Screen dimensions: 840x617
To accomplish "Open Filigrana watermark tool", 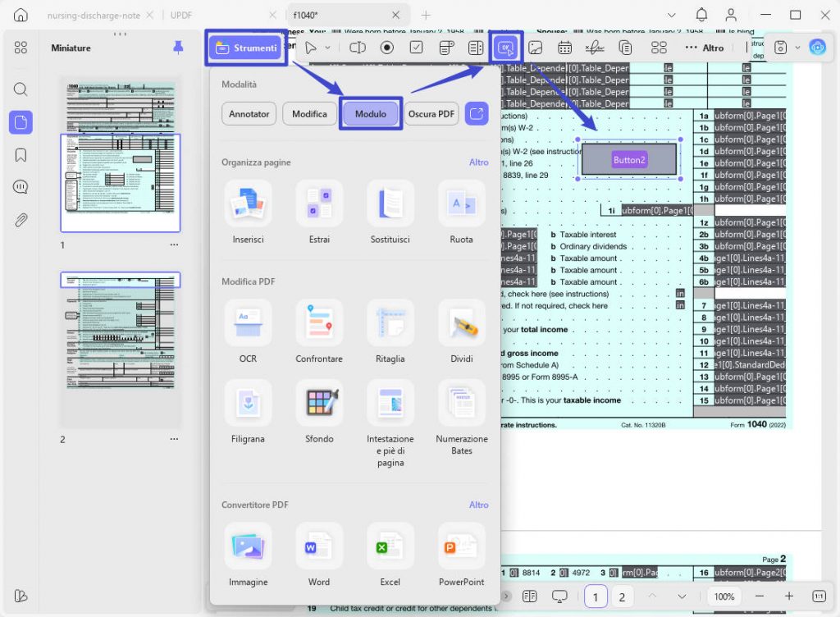I will [248, 413].
